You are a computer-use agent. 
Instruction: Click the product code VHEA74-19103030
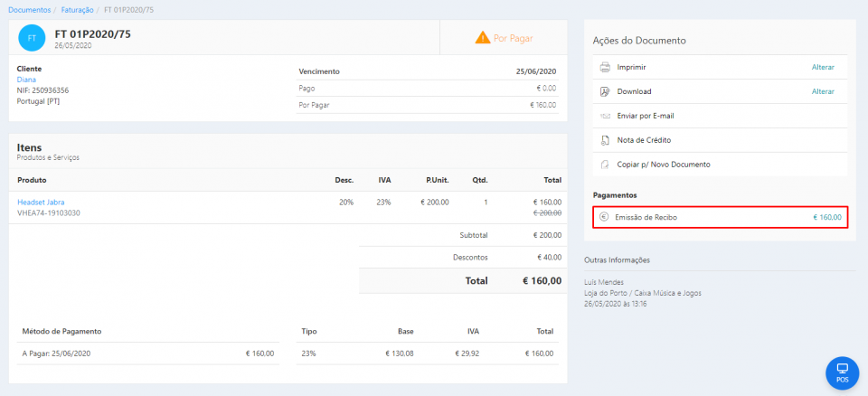point(49,212)
